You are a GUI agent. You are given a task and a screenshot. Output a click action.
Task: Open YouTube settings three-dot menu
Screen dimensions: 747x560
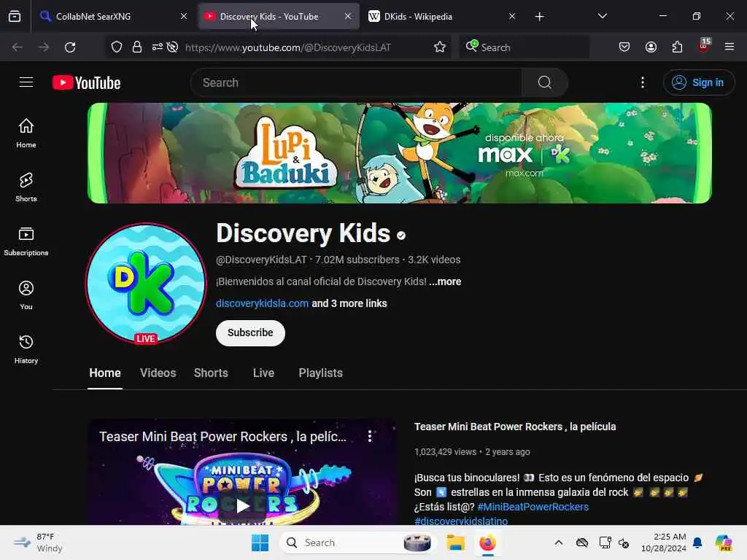642,82
